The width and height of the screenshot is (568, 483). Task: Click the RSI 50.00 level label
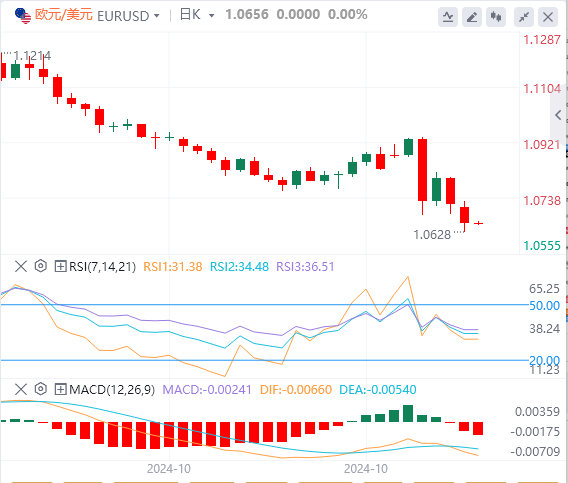544,305
